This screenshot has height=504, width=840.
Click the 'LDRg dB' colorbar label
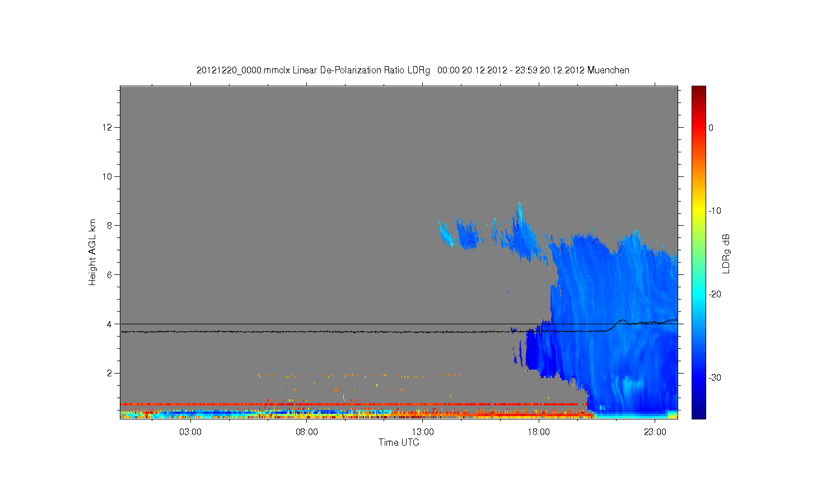click(726, 254)
